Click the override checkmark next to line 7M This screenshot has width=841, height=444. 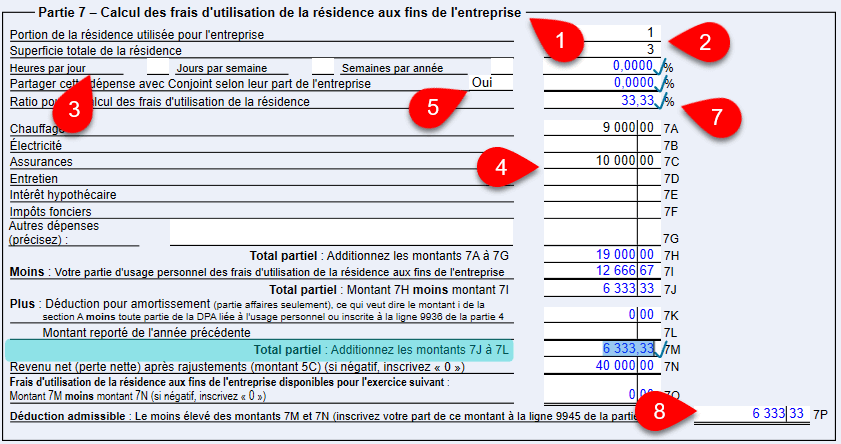tap(660, 350)
